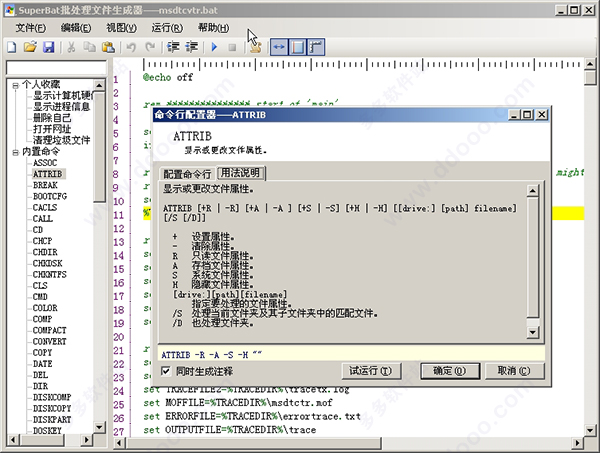Open the 运行(R) menu
Viewport: 600px width, 453px height.
coord(167,28)
